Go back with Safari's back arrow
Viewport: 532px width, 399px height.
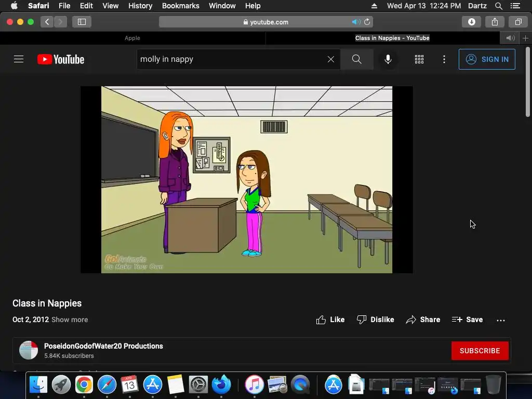47,22
